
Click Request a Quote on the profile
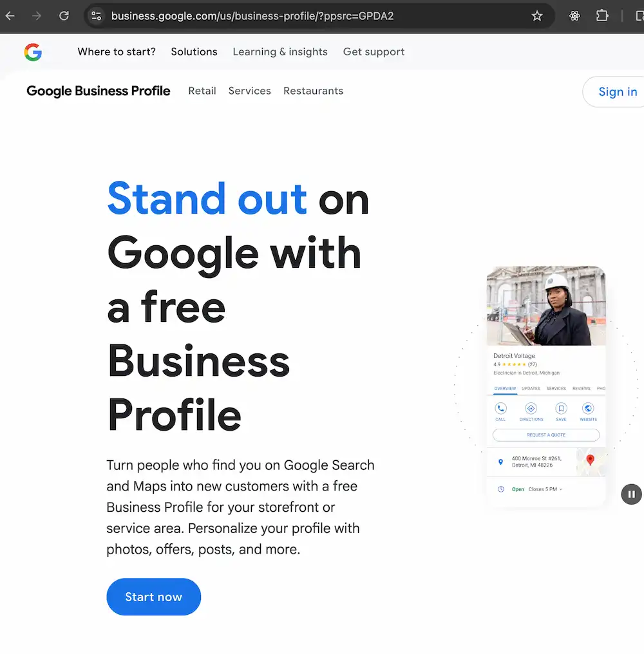click(x=547, y=435)
